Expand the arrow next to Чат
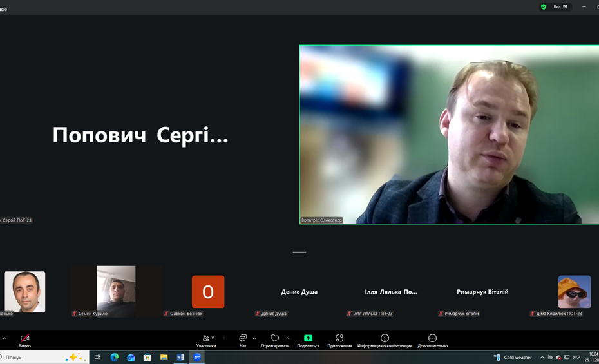The width and height of the screenshot is (599, 364). tap(254, 338)
